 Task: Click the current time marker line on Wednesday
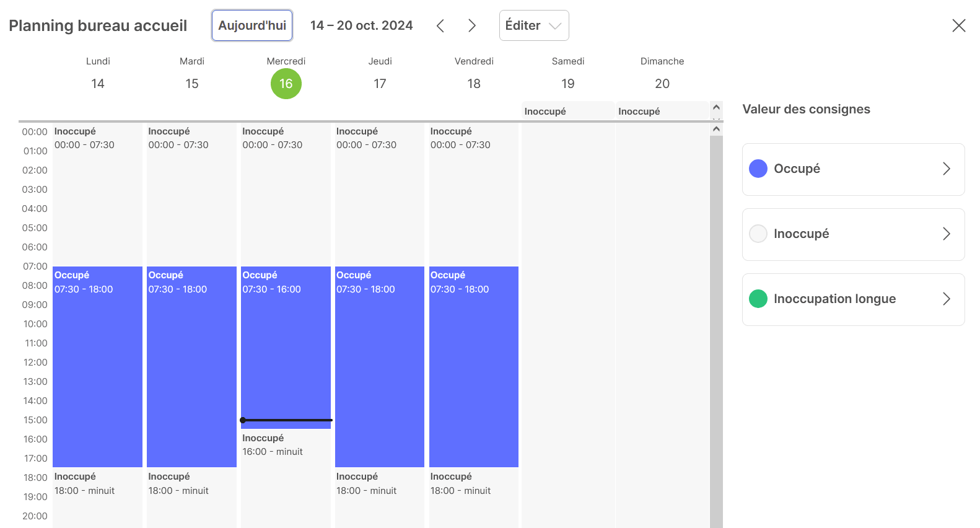286,420
